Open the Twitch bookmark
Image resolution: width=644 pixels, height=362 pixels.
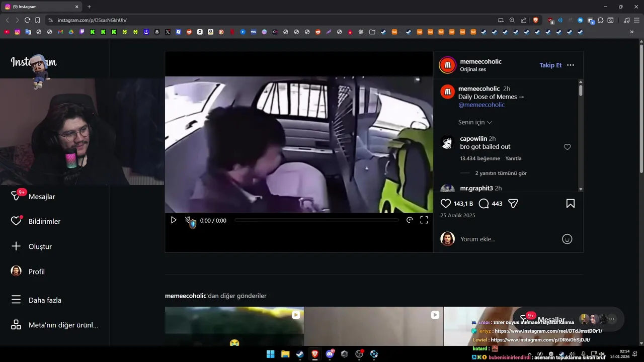(x=82, y=32)
